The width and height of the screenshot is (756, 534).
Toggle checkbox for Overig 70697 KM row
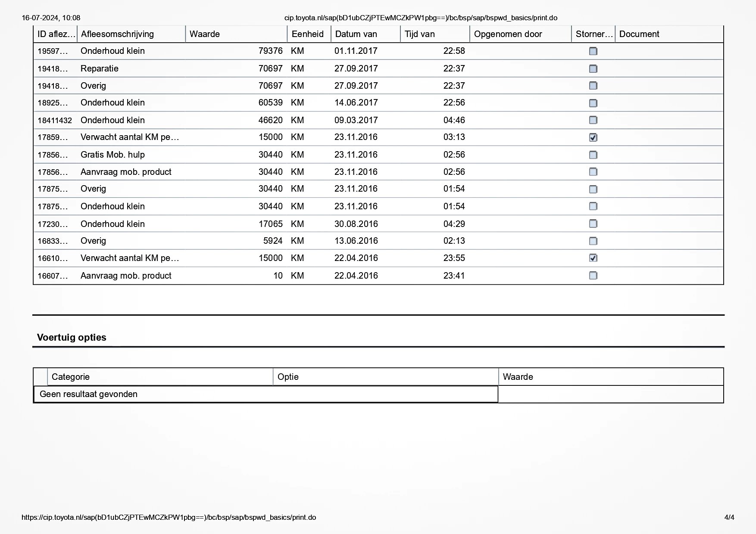(593, 86)
